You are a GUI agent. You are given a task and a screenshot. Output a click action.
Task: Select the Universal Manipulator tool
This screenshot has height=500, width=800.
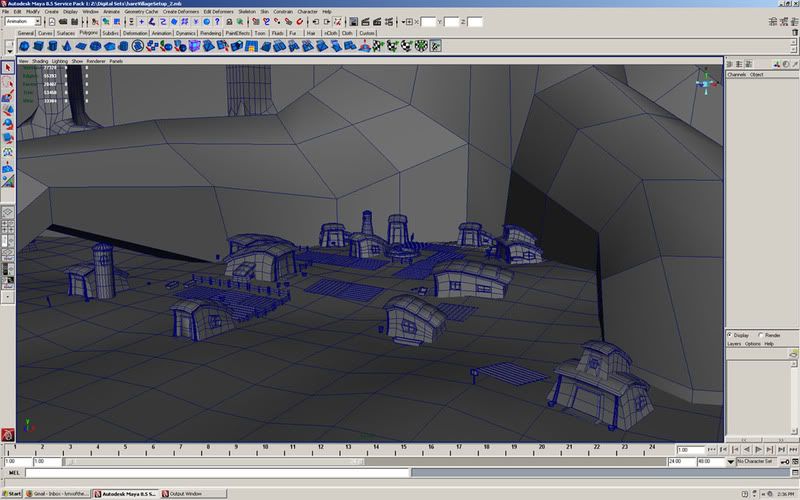click(x=8, y=152)
